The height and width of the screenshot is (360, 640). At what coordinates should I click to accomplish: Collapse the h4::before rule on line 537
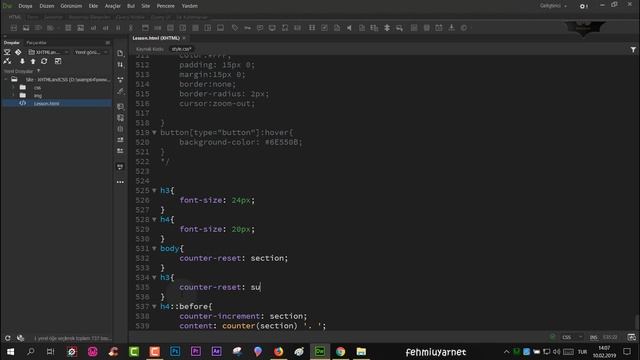pyautogui.click(x=154, y=307)
